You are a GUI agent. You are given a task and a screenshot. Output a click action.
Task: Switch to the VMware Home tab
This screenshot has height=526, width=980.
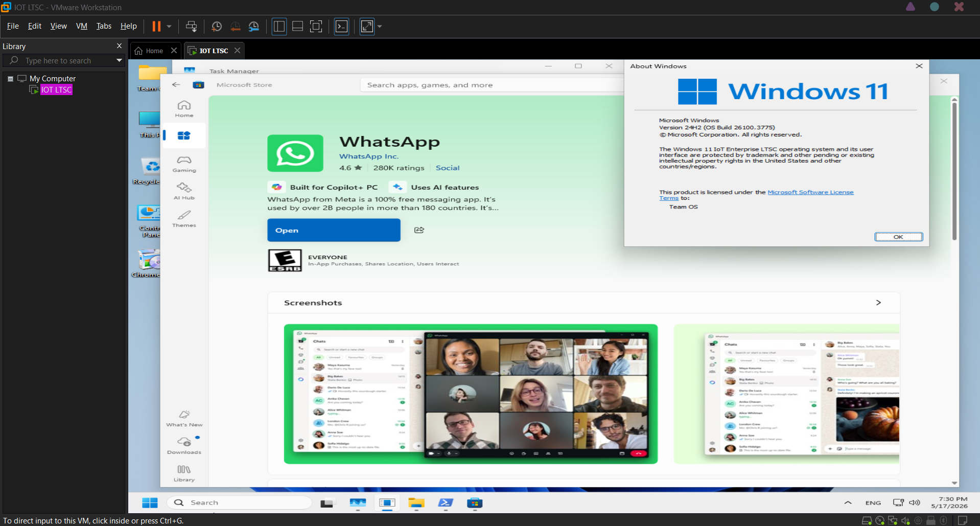click(155, 51)
